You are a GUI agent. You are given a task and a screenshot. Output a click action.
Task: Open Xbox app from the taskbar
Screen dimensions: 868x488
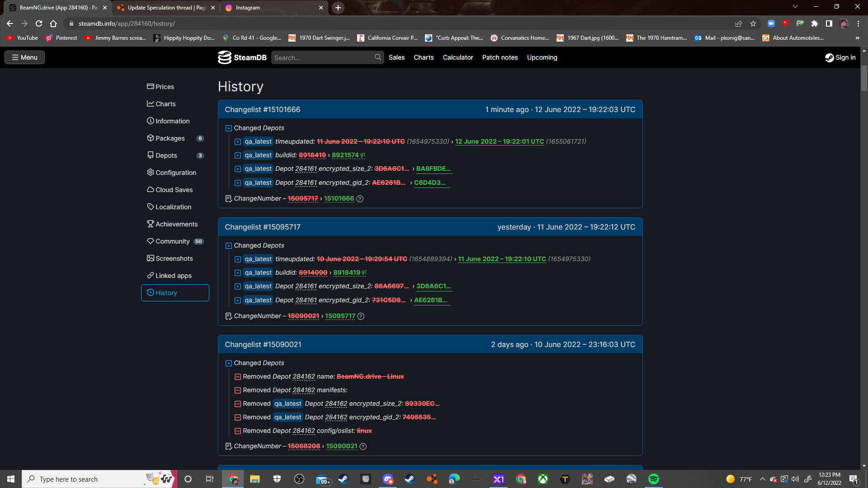543,479
